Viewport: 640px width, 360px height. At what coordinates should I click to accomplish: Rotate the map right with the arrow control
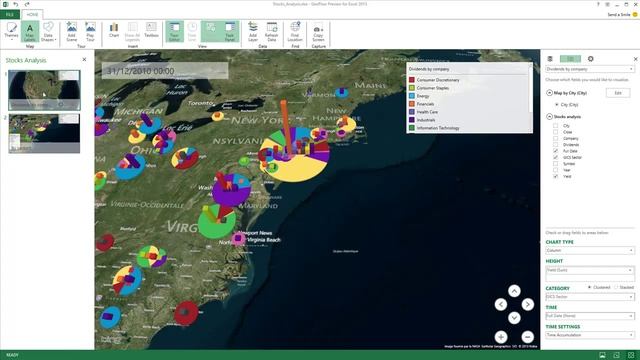(x=527, y=304)
